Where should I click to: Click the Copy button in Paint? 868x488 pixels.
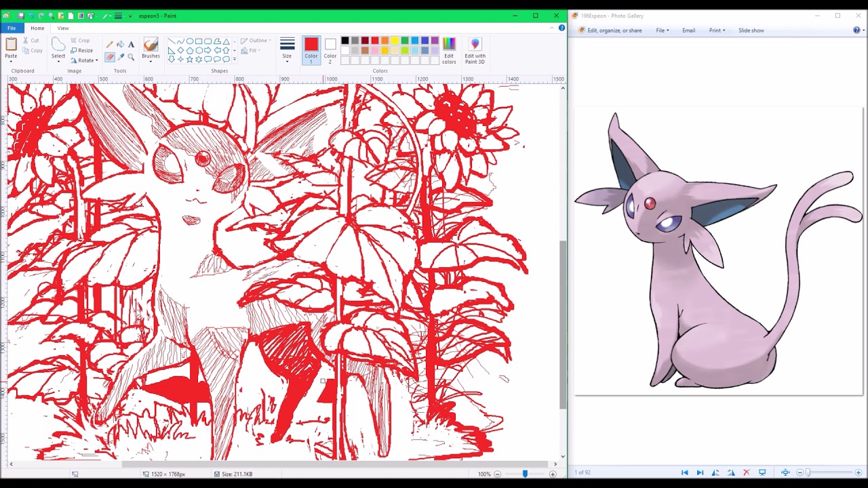pos(32,50)
